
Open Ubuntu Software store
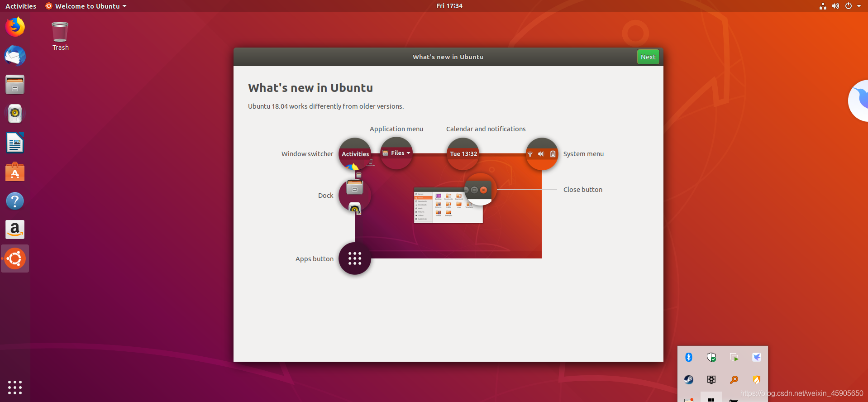[15, 172]
